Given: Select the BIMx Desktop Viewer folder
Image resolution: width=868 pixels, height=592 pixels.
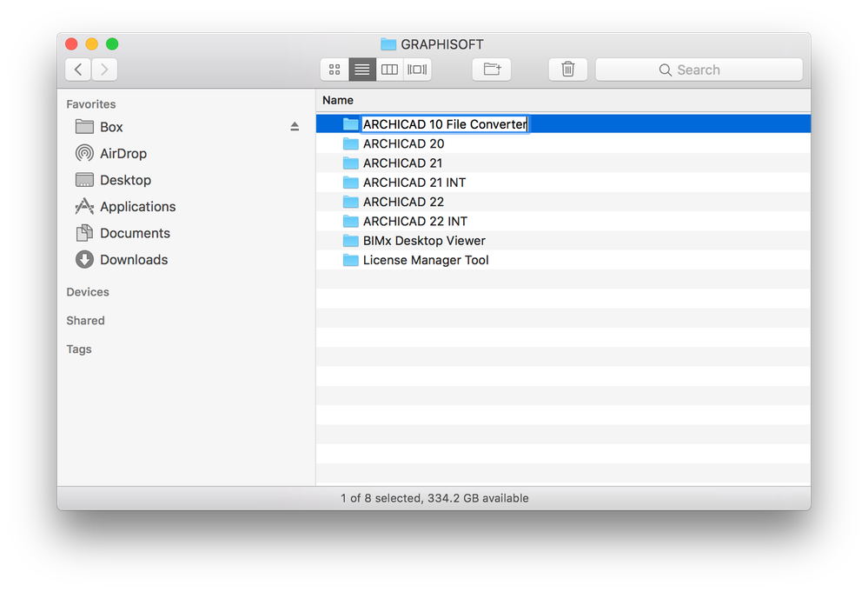Looking at the screenshot, I should [563, 240].
